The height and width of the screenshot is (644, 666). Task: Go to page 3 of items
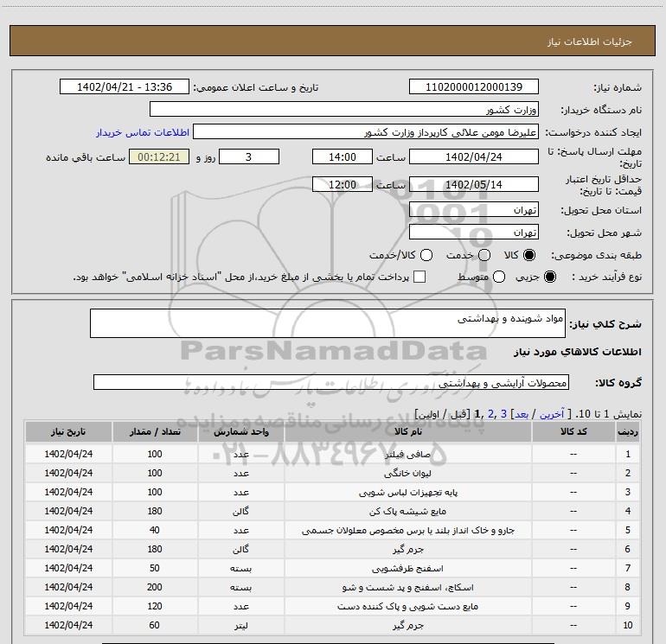[503, 414]
